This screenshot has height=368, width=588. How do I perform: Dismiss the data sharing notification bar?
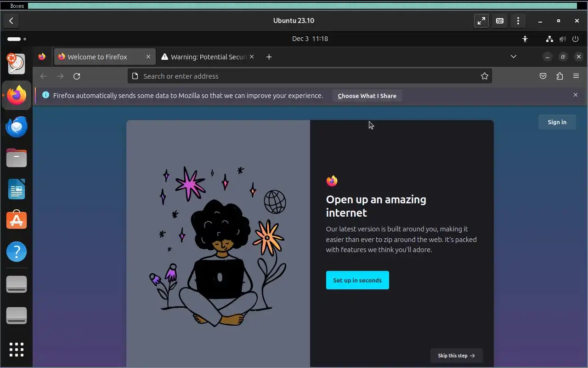(x=576, y=95)
